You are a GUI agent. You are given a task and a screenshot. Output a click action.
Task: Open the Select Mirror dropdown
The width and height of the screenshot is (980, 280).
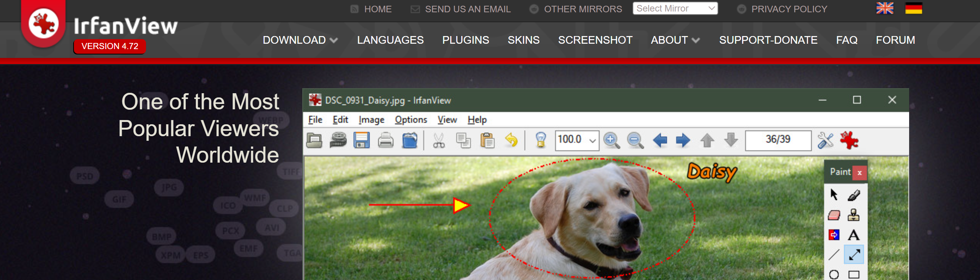click(x=675, y=8)
